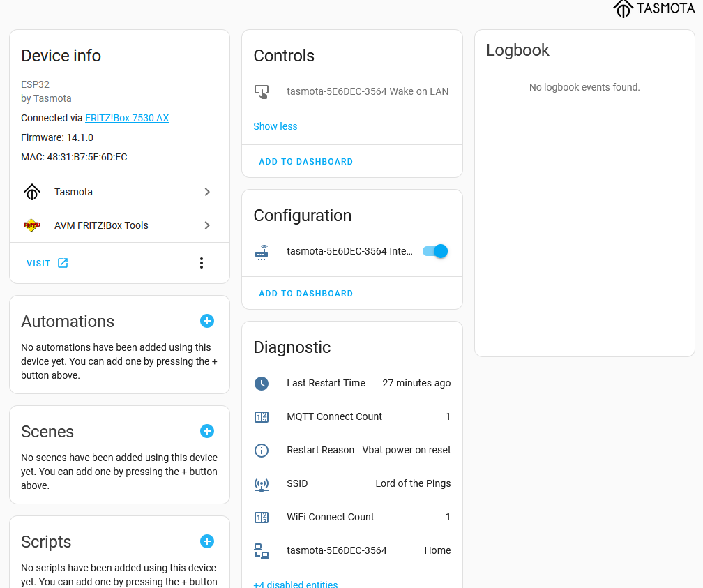Viewport: 703px width, 588px height.
Task: Collapse controls with Show less
Action: click(275, 126)
